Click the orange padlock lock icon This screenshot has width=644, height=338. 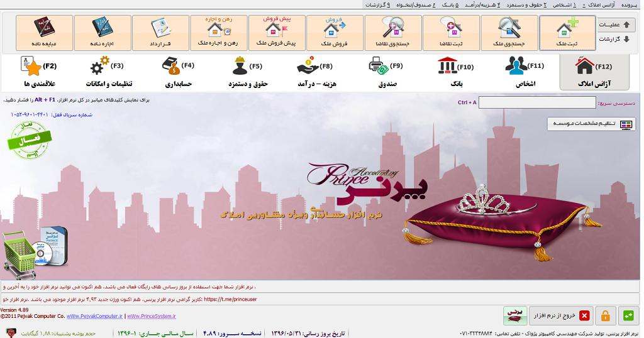pos(606,315)
